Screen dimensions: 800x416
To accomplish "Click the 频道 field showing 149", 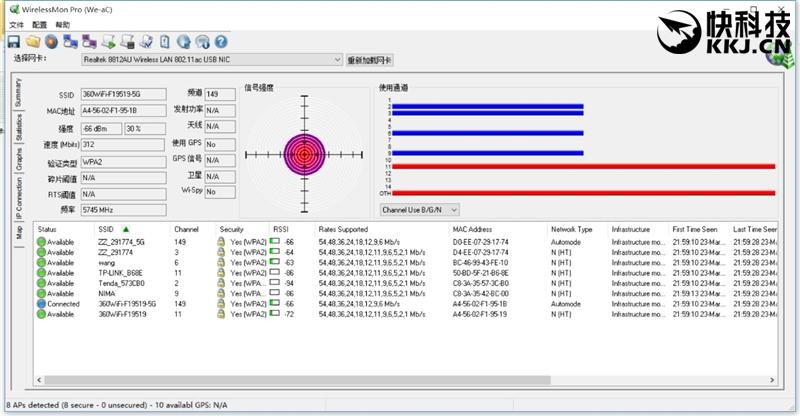I will click(x=220, y=94).
